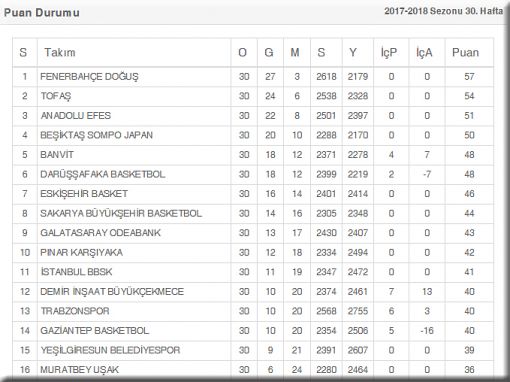Click the 2618 scored value for Fenerbahçe

click(326, 77)
